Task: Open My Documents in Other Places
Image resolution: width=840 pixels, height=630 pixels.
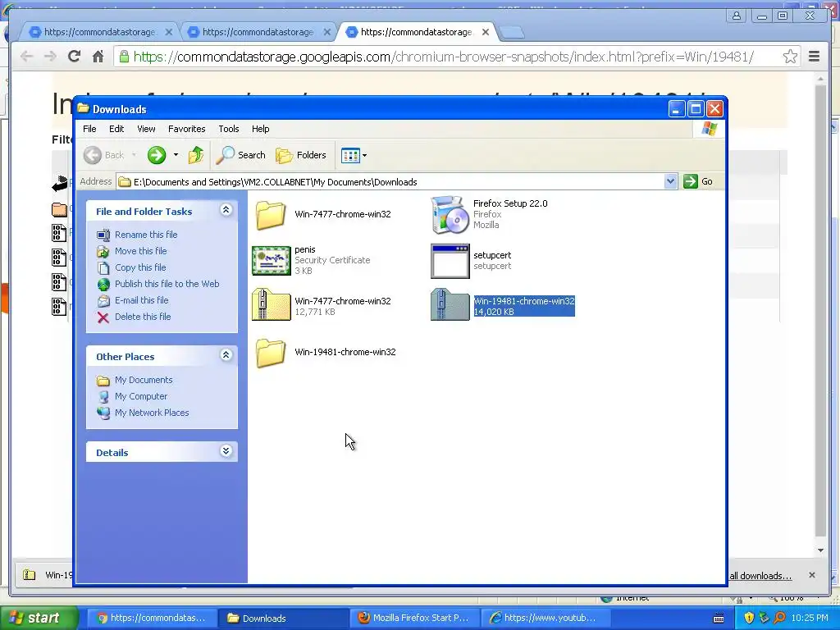Action: tap(144, 380)
